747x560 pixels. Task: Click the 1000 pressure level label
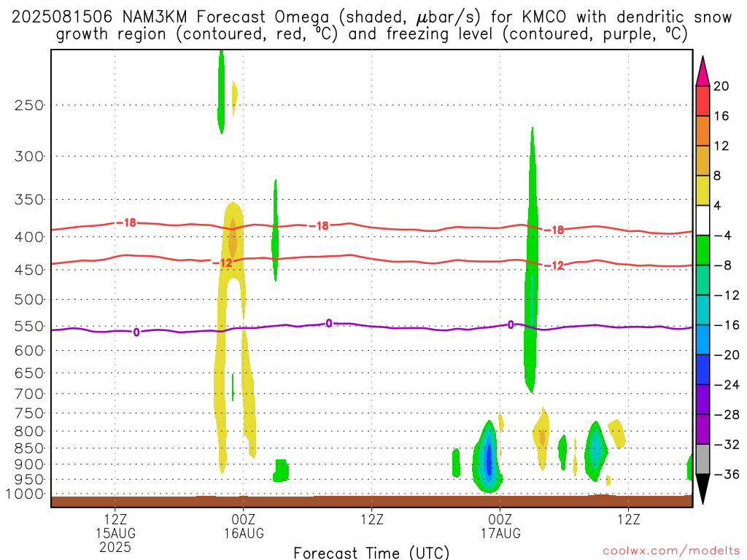pos(25,494)
